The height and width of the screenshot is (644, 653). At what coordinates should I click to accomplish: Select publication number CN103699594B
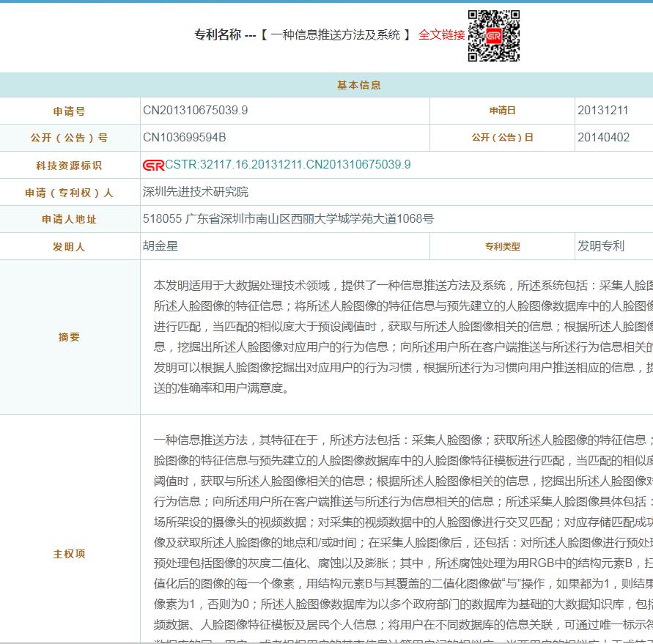(184, 138)
